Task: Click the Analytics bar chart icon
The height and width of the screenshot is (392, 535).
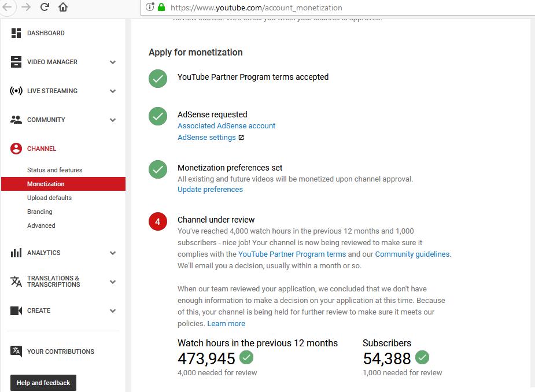Action: click(x=16, y=253)
